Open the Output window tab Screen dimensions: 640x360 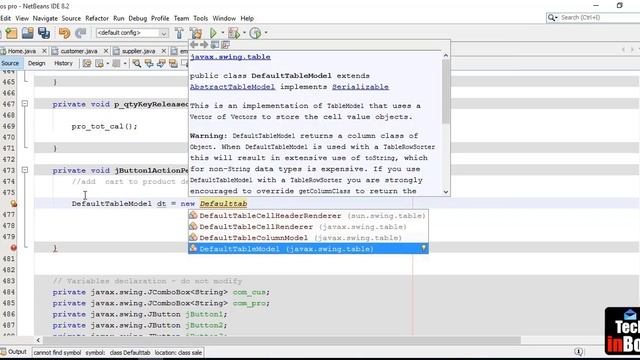pos(14,352)
